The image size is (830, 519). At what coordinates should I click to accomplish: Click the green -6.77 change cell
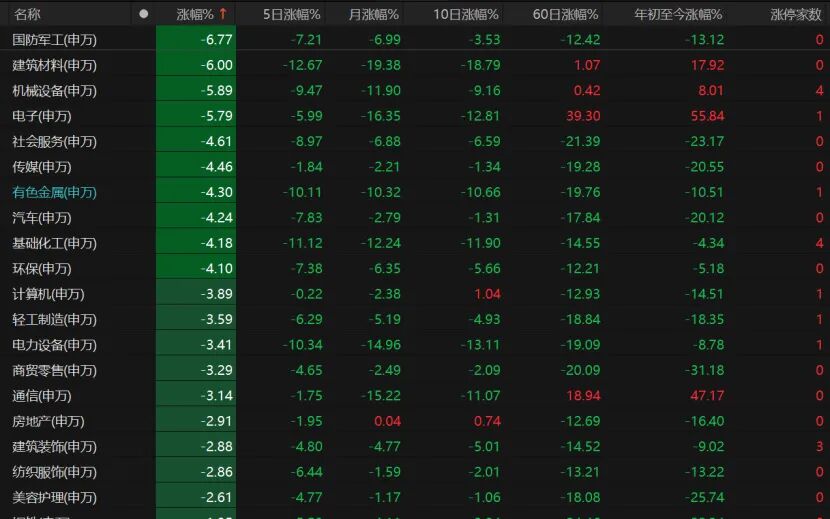click(x=196, y=39)
